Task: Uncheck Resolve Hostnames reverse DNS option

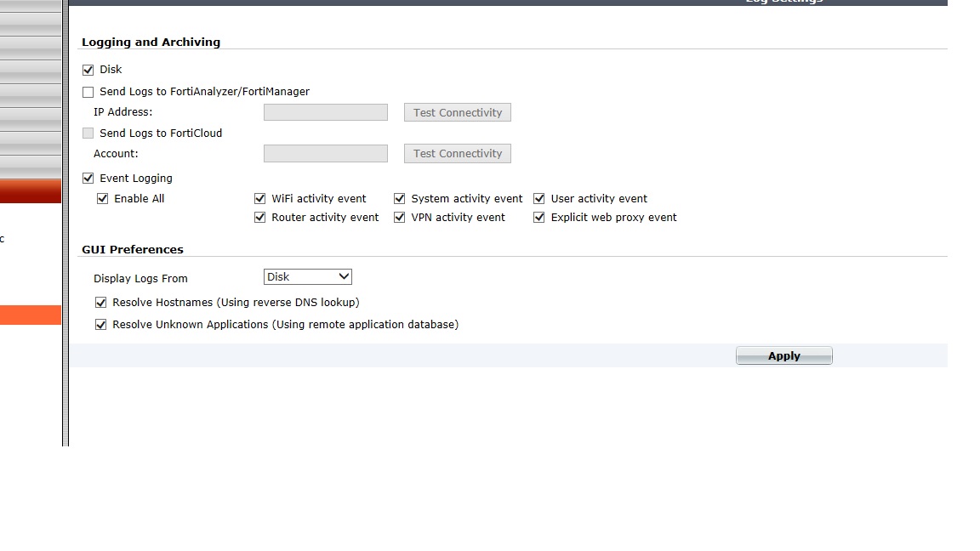Action: 100,303
